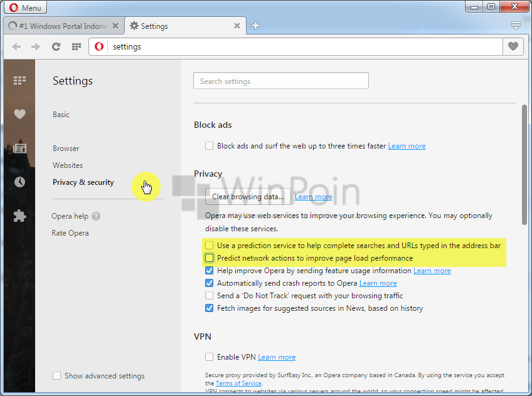This screenshot has width=532, height=396.
Task: Add page to bookmarks heart in address bar
Action: point(513,46)
